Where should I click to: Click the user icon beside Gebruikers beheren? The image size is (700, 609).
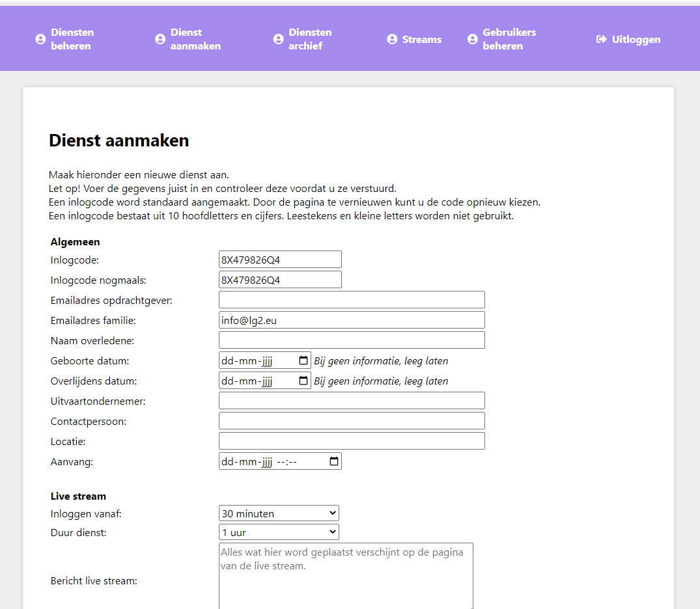click(473, 40)
